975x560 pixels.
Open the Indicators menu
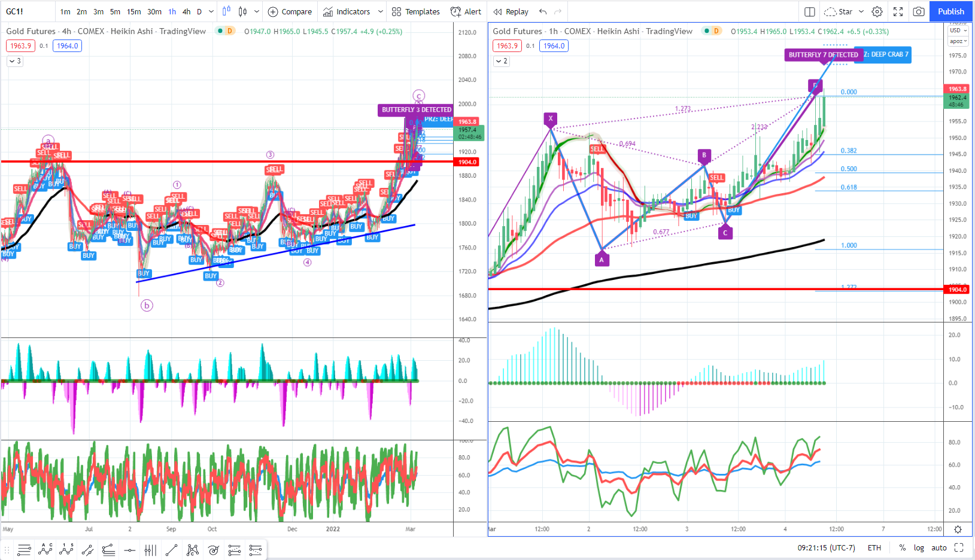pos(347,11)
